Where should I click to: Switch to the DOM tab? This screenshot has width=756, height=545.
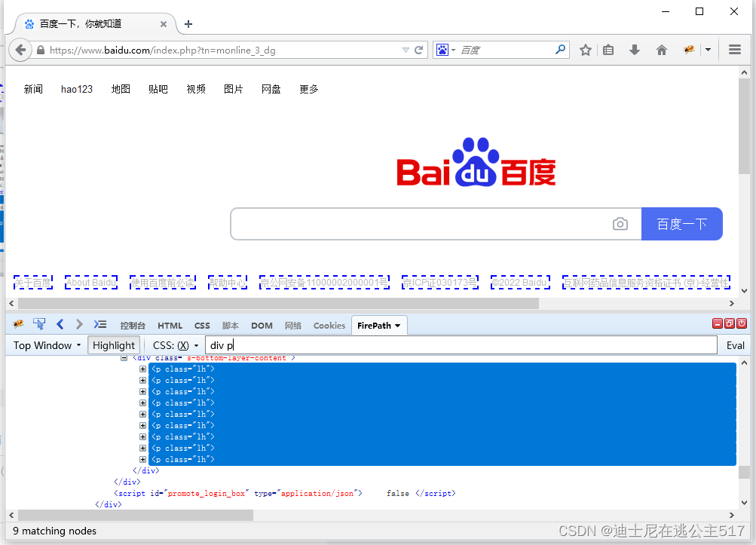pos(262,326)
